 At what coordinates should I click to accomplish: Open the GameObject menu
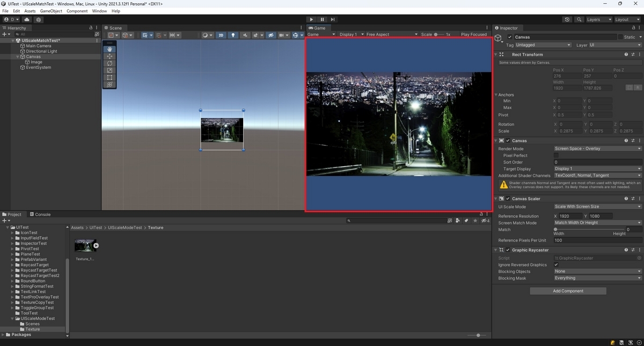(x=51, y=11)
